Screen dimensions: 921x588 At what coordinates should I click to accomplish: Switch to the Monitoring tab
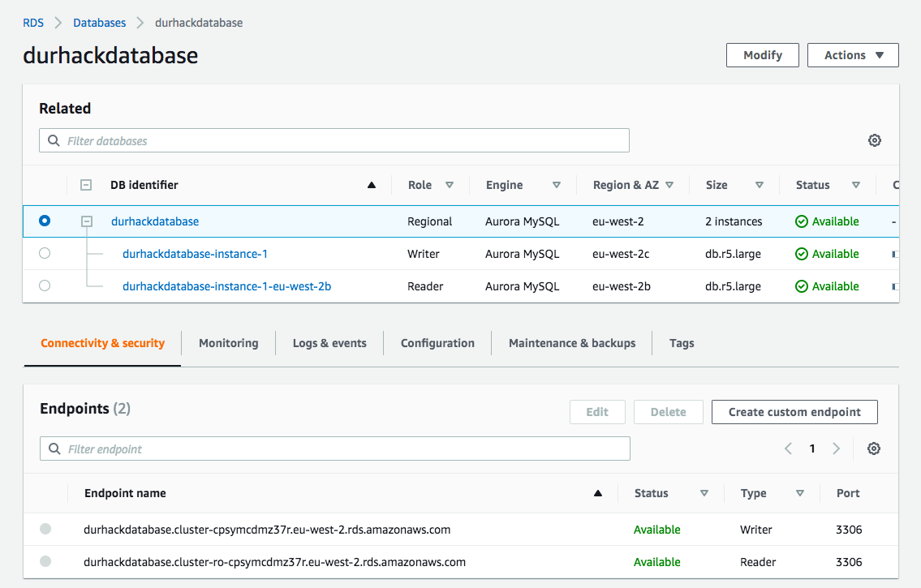pyautogui.click(x=228, y=343)
